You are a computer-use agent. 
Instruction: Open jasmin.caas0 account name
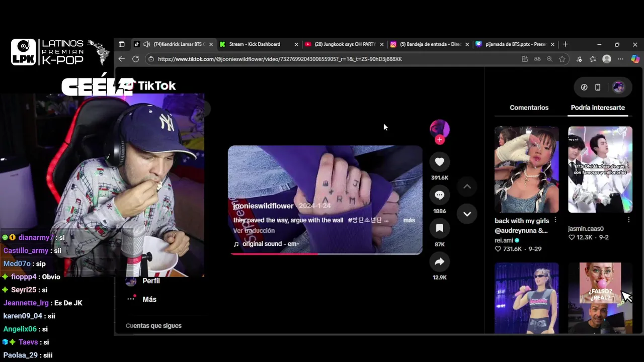pos(586,229)
